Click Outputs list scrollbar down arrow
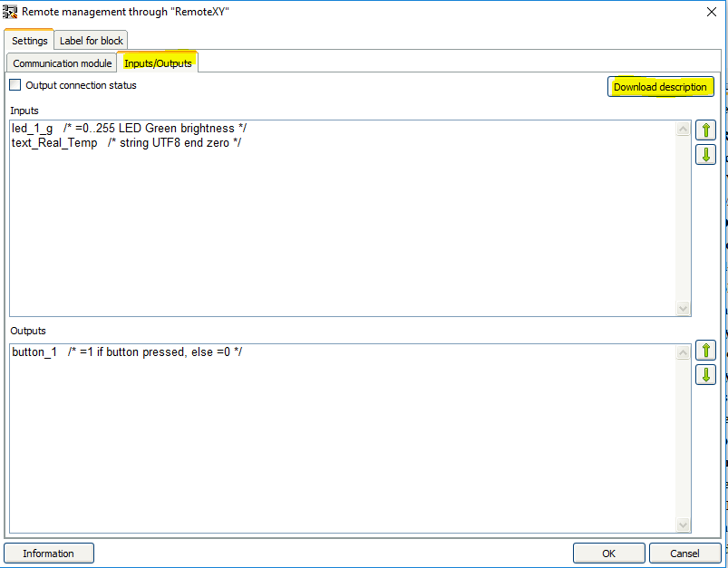The image size is (728, 568). pyautogui.click(x=683, y=525)
